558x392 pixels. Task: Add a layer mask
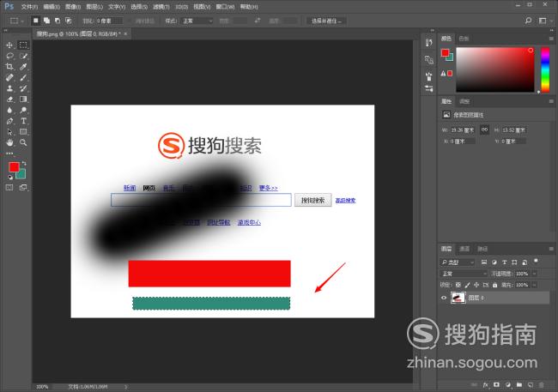pyautogui.click(x=497, y=385)
